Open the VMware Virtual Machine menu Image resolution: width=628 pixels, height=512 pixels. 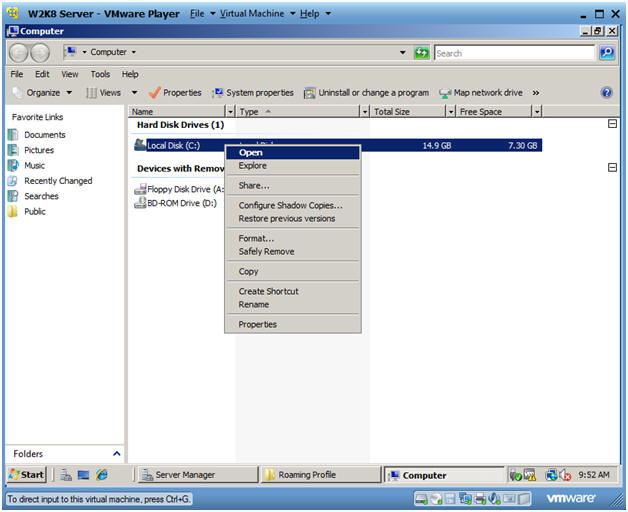pos(257,14)
